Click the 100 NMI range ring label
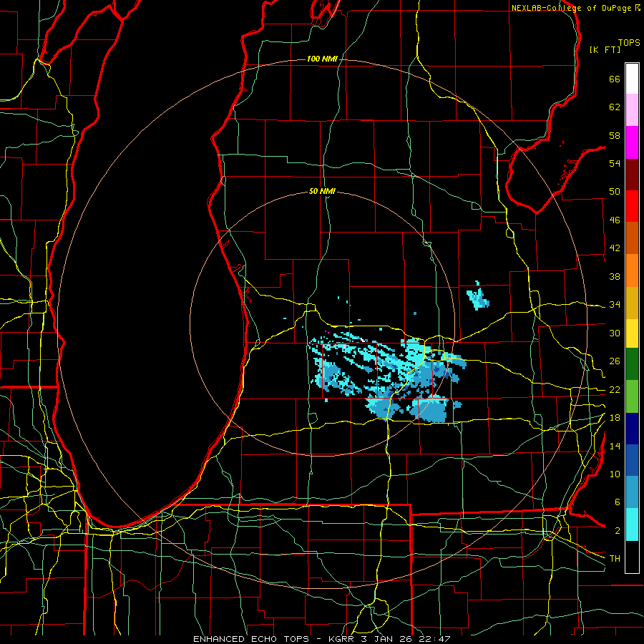644x644 pixels. coord(322,59)
